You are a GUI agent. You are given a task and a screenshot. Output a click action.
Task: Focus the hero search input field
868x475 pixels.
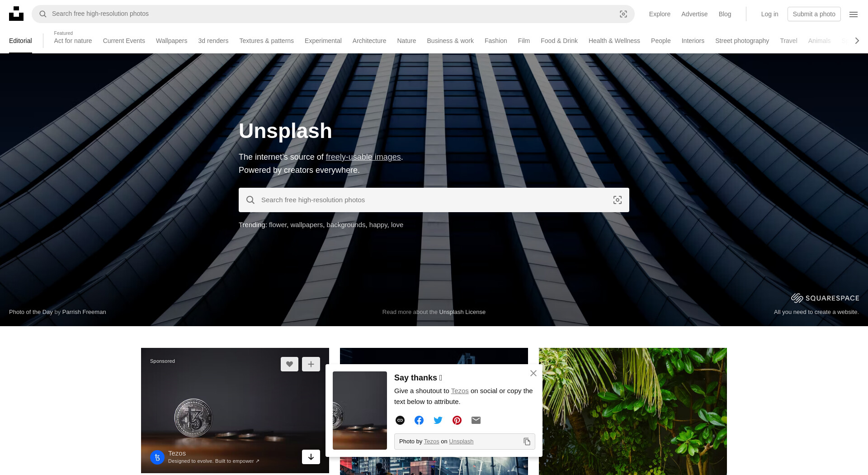click(x=434, y=200)
